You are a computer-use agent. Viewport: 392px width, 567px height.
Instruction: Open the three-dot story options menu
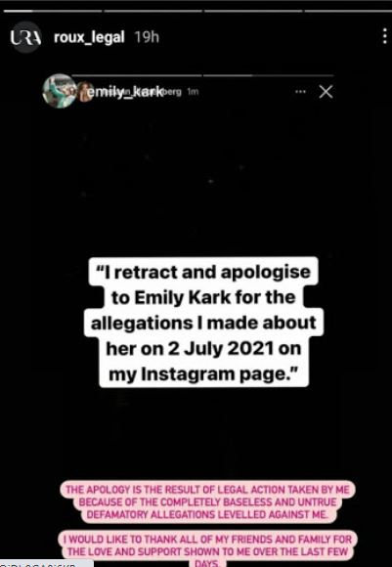coord(385,37)
